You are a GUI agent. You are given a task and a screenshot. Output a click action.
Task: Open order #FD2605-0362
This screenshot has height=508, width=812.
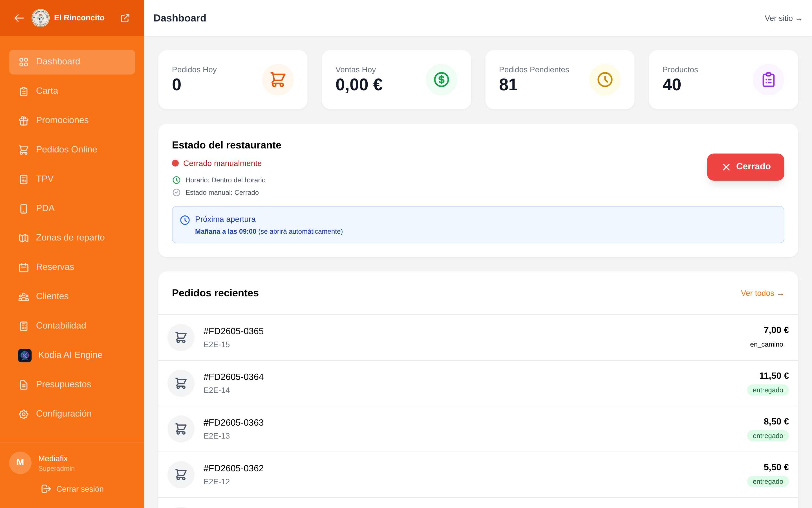pos(478,475)
